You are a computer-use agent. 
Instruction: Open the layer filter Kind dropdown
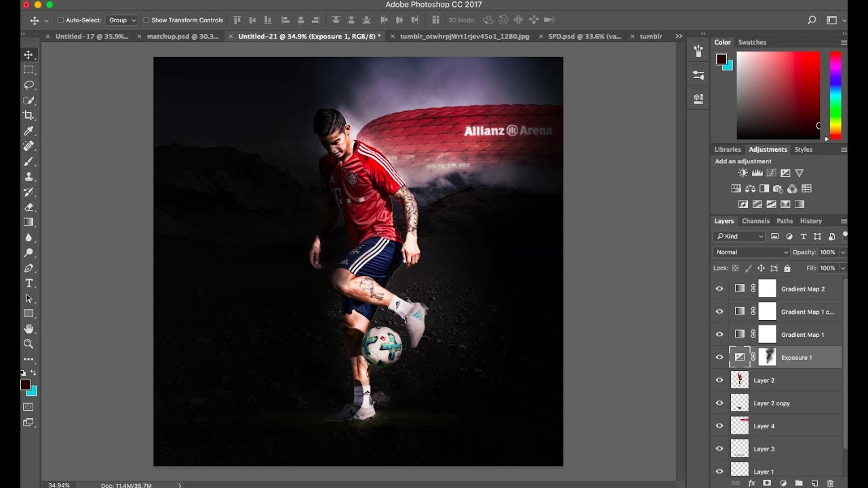pyautogui.click(x=738, y=237)
